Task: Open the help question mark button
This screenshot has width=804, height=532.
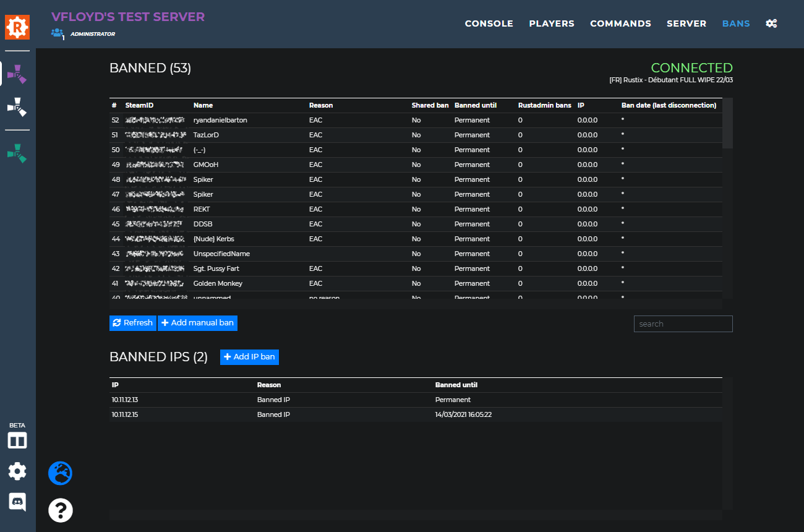Action: point(60,510)
